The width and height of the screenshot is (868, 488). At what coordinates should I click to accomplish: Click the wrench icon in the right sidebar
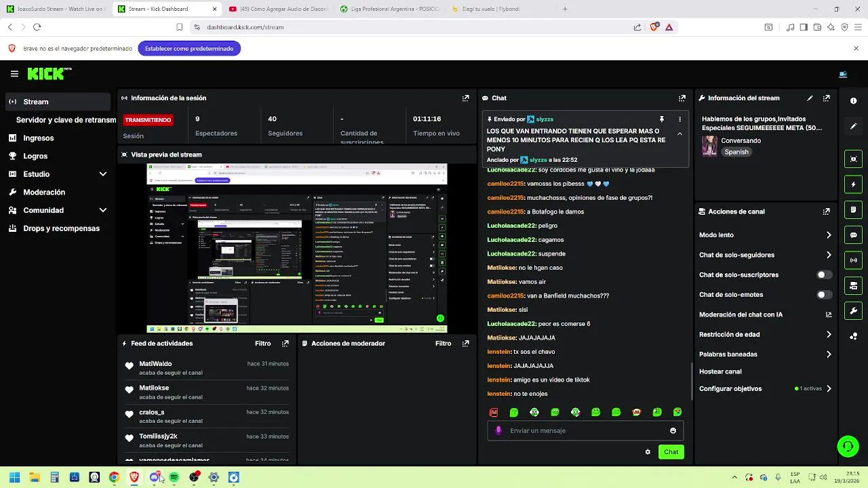tap(853, 311)
